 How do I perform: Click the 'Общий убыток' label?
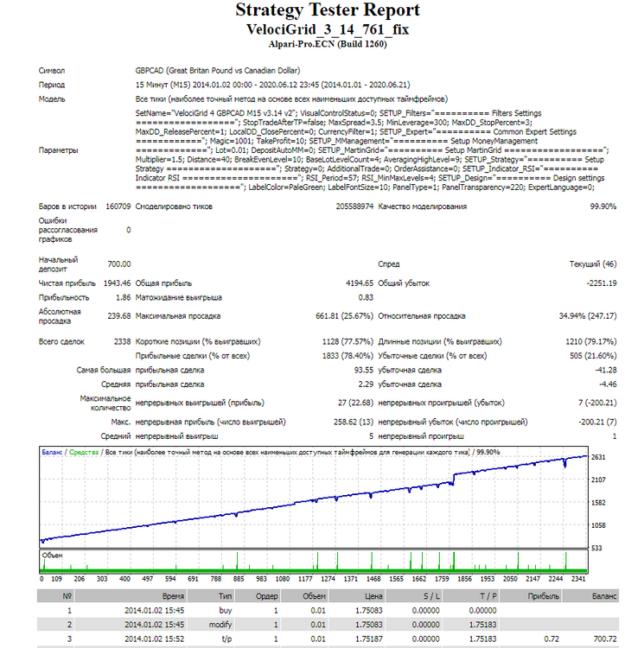click(404, 283)
